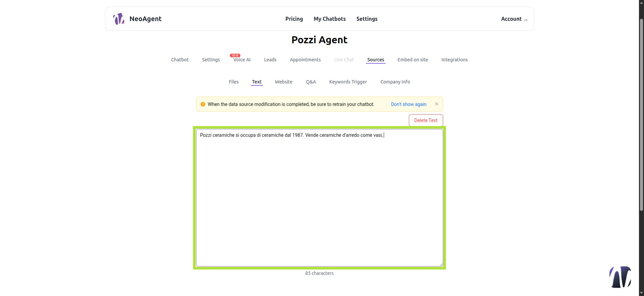Click the orange warning icon in the notice
The width and height of the screenshot is (644, 296).
(x=203, y=104)
